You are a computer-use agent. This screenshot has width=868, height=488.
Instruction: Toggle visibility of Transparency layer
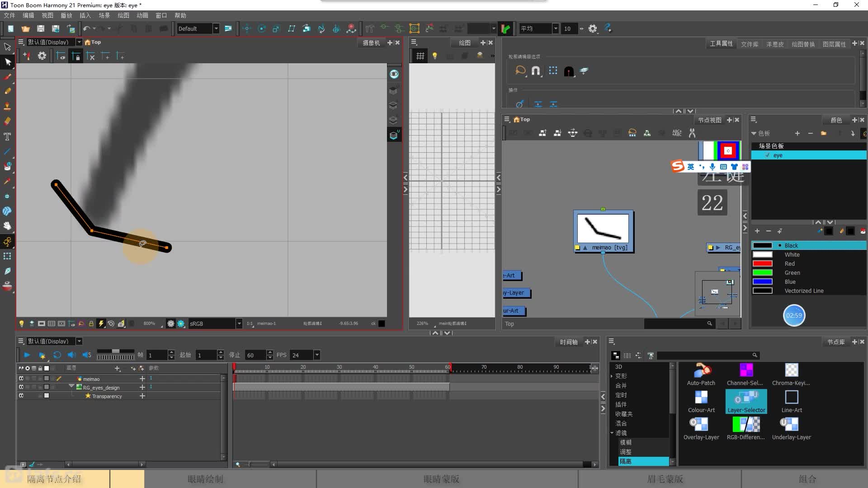pos(21,396)
